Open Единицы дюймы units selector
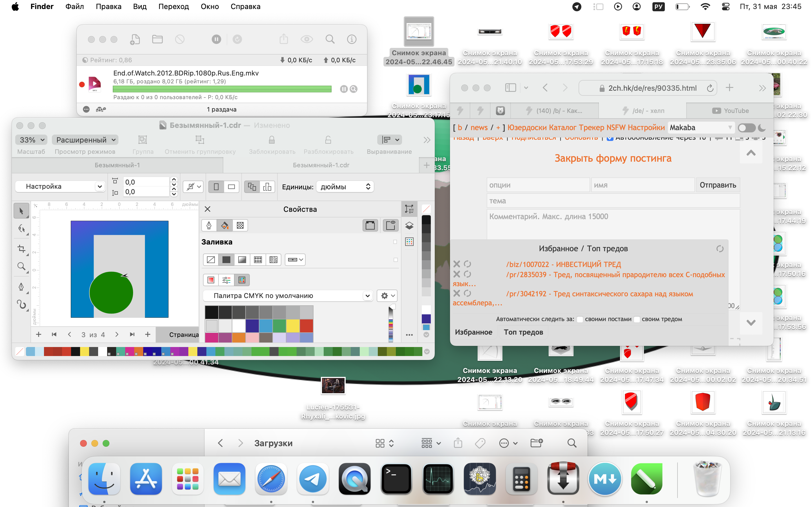812x507 pixels. (x=345, y=187)
